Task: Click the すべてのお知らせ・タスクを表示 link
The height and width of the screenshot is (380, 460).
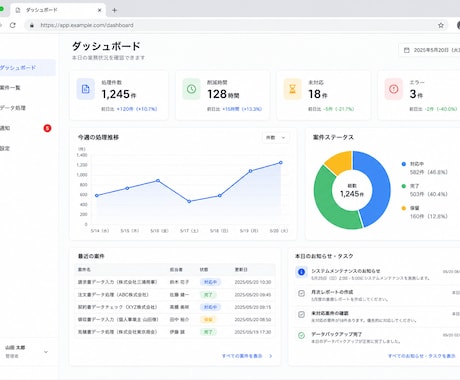Action: click(421, 356)
